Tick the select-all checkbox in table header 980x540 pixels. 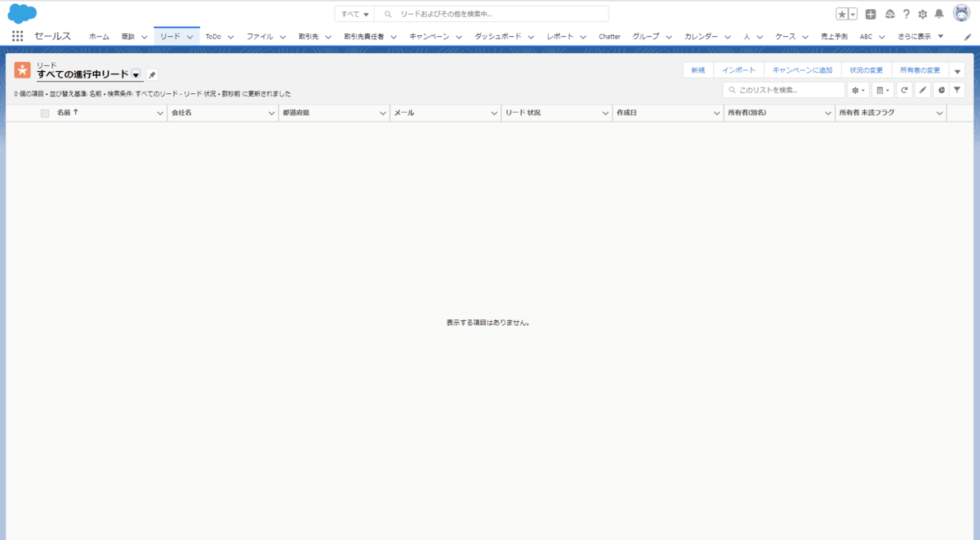coord(45,113)
